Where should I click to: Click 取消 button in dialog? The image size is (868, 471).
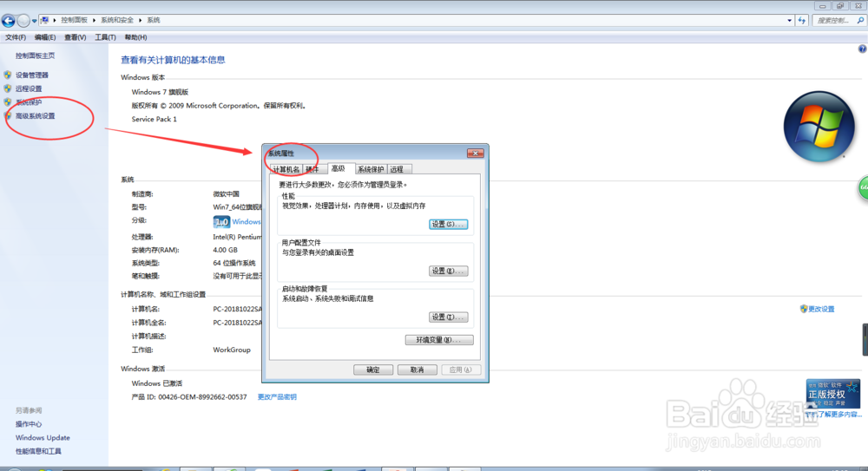(x=418, y=370)
